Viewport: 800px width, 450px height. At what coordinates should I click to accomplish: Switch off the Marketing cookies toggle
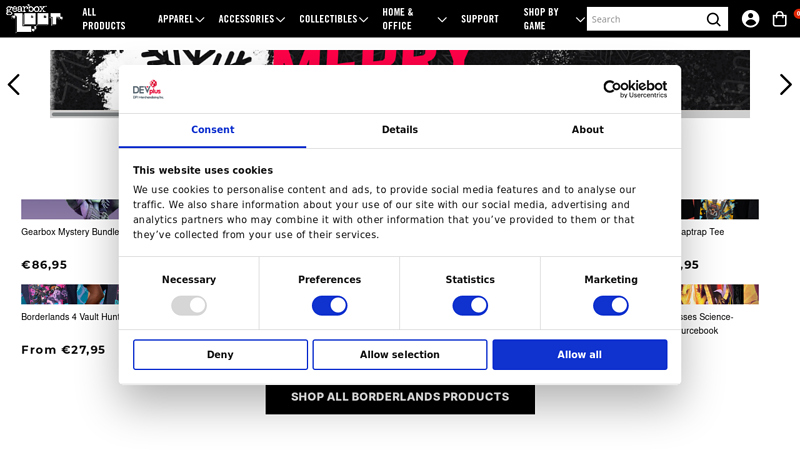611,306
